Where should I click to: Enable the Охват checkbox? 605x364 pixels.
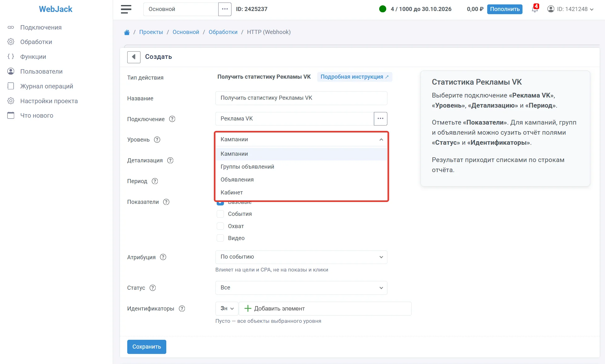[220, 226]
